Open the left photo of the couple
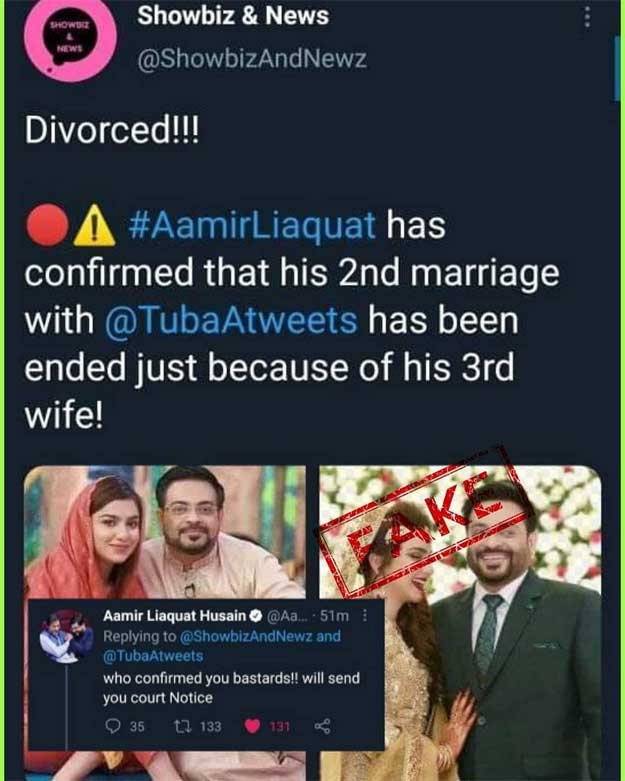The height and width of the screenshot is (781, 625). (165, 532)
